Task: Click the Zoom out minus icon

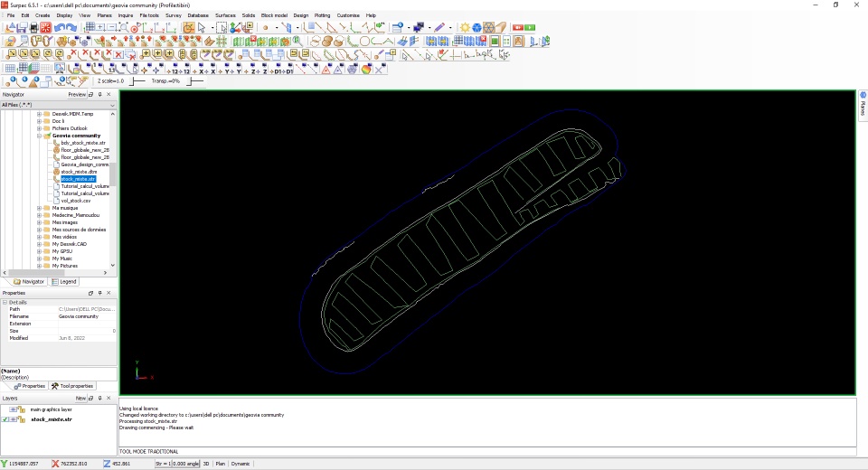Action: coord(111,27)
